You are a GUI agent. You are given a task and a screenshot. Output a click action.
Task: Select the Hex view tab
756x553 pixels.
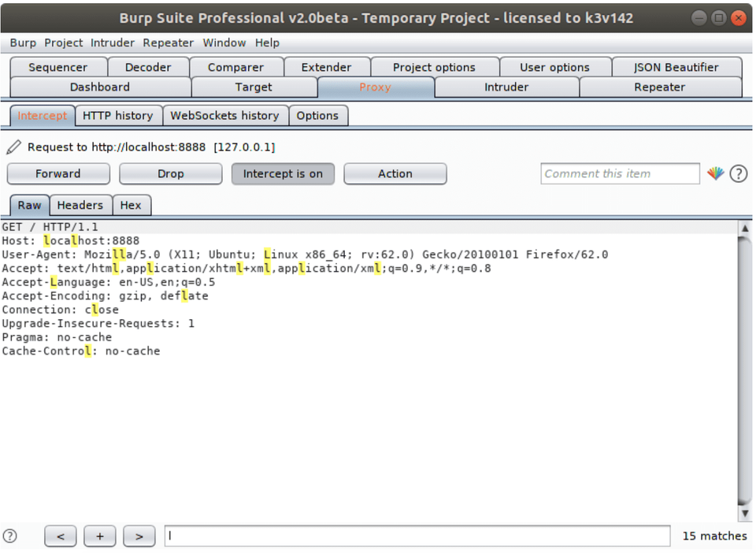pyautogui.click(x=131, y=206)
